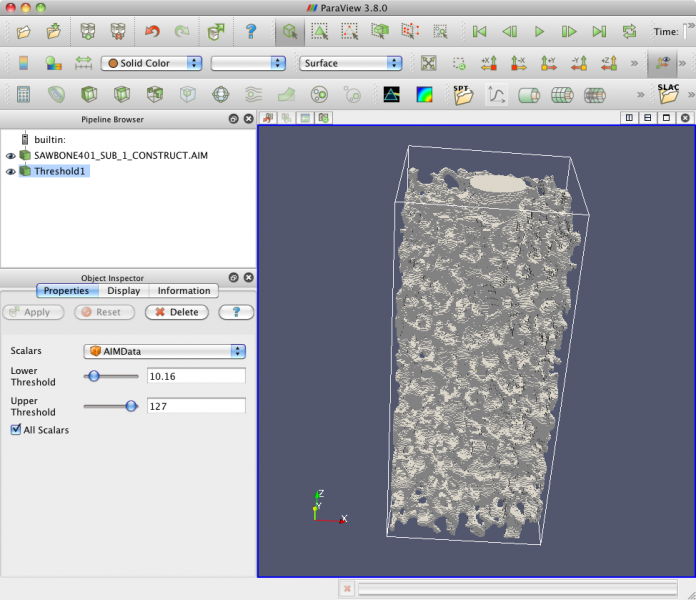Jump to the first frame
The width and height of the screenshot is (696, 600).
coord(479,32)
